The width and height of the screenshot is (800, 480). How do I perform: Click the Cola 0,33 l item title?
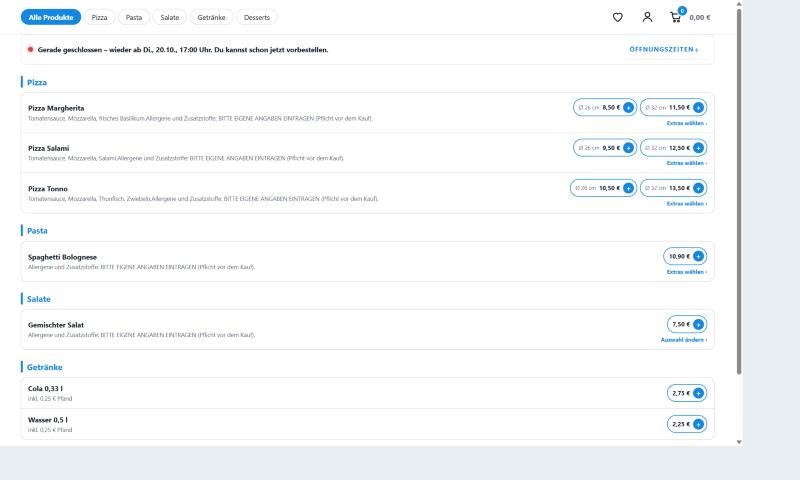click(x=45, y=389)
